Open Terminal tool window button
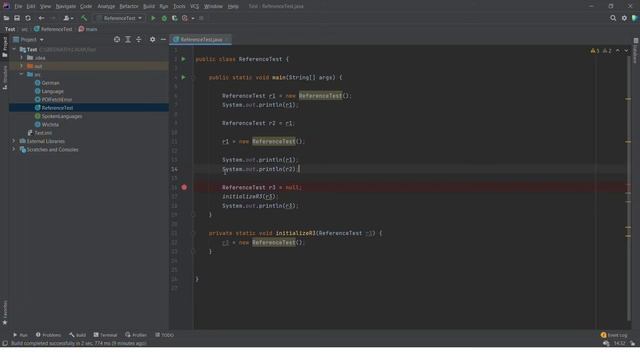 coord(105,335)
